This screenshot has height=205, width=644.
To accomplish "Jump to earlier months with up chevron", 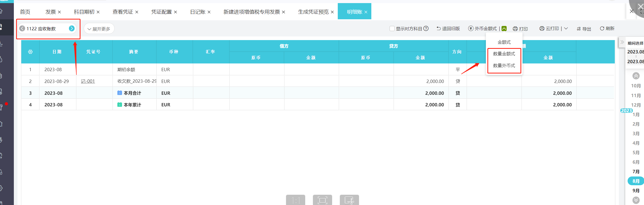I will [x=636, y=76].
